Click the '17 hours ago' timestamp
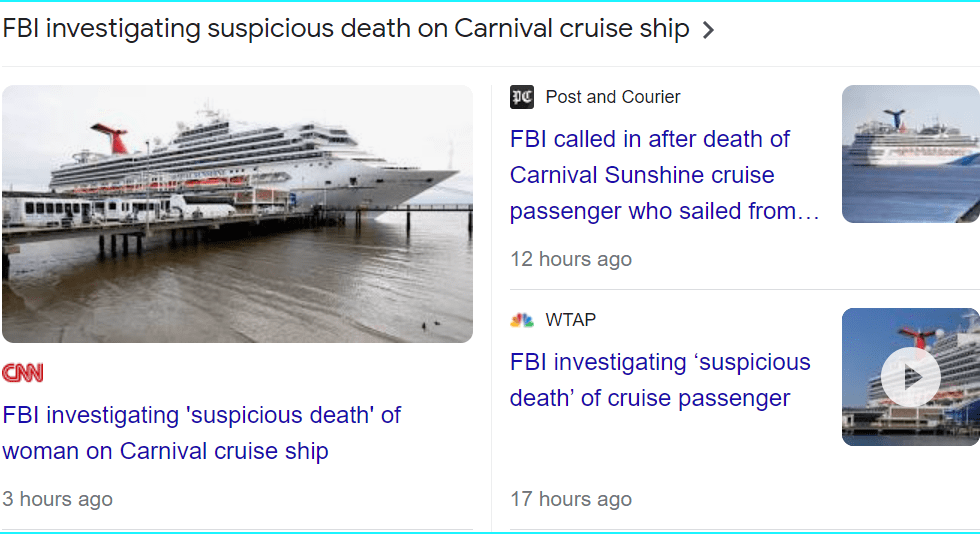The height and width of the screenshot is (534, 980). click(x=571, y=499)
